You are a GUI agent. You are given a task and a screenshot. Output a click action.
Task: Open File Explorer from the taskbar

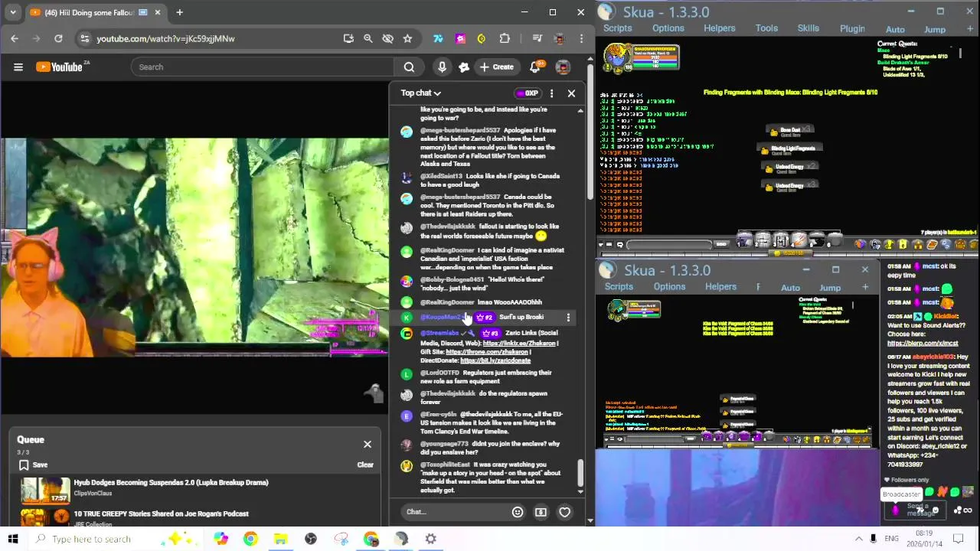point(280,539)
